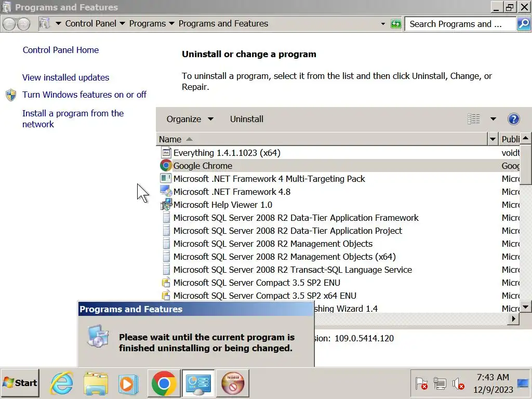
Task: Click the magnifier search button
Action: (x=524, y=24)
